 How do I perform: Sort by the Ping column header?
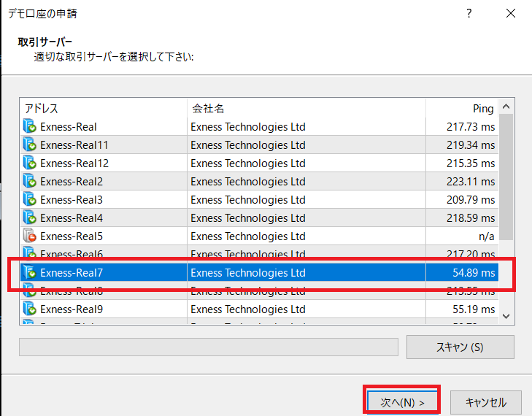coord(462,108)
